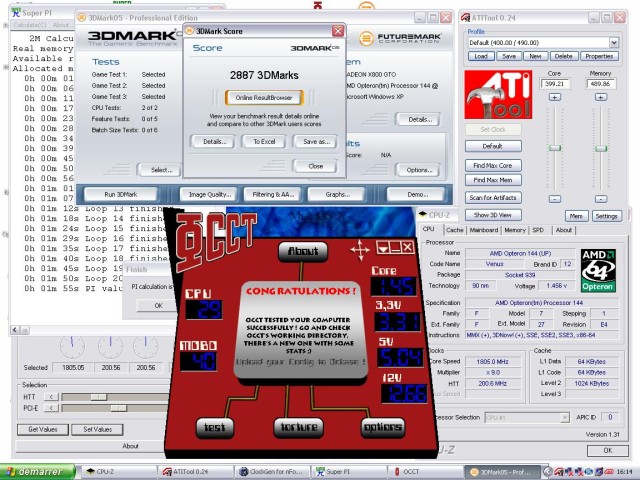Open 3DMark05 results Options button

419,170
